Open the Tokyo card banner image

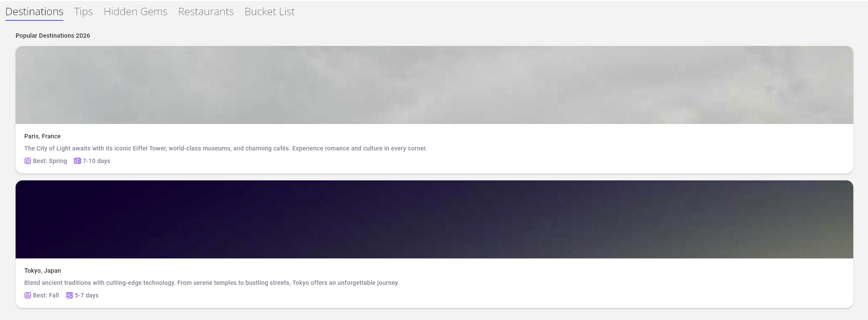point(434,219)
